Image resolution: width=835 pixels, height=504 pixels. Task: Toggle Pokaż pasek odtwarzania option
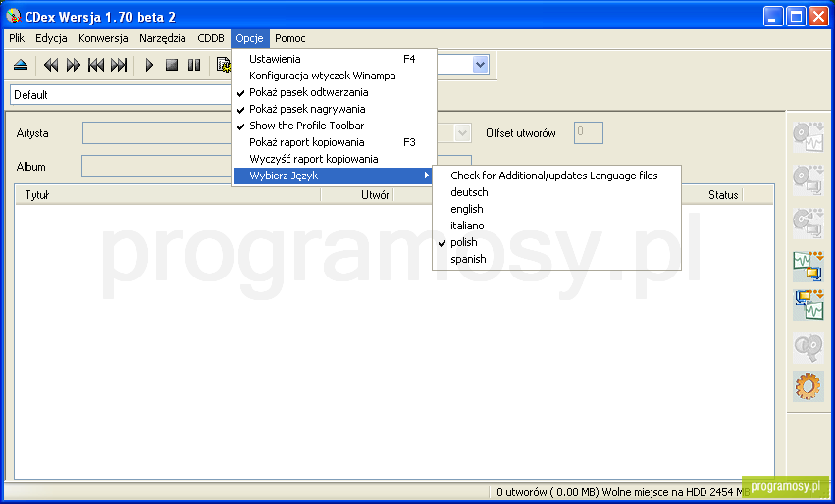point(335,92)
